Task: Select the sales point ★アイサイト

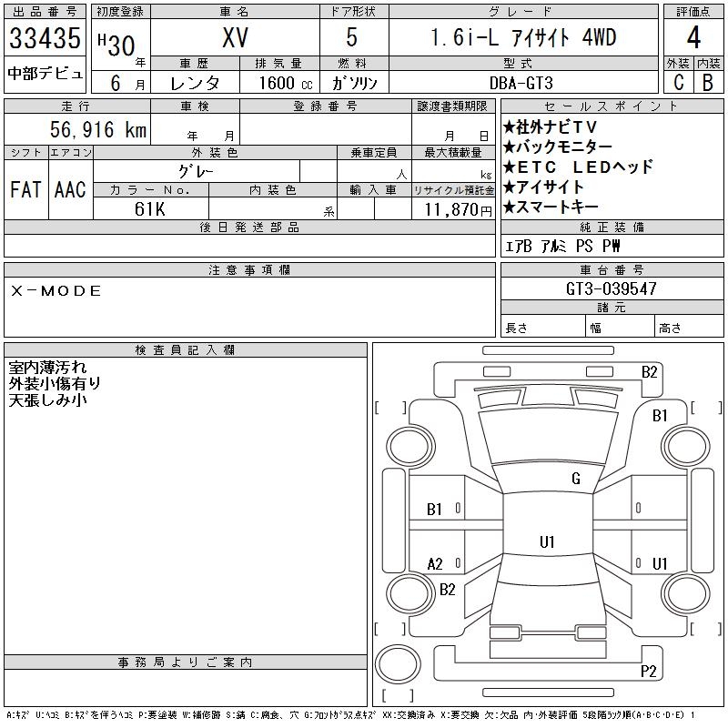Action: click(542, 187)
